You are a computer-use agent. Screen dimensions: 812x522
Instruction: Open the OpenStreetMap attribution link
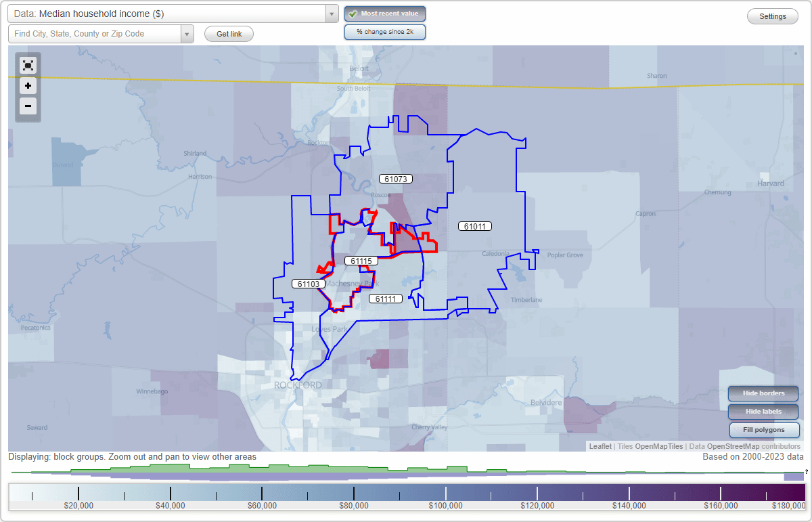733,446
